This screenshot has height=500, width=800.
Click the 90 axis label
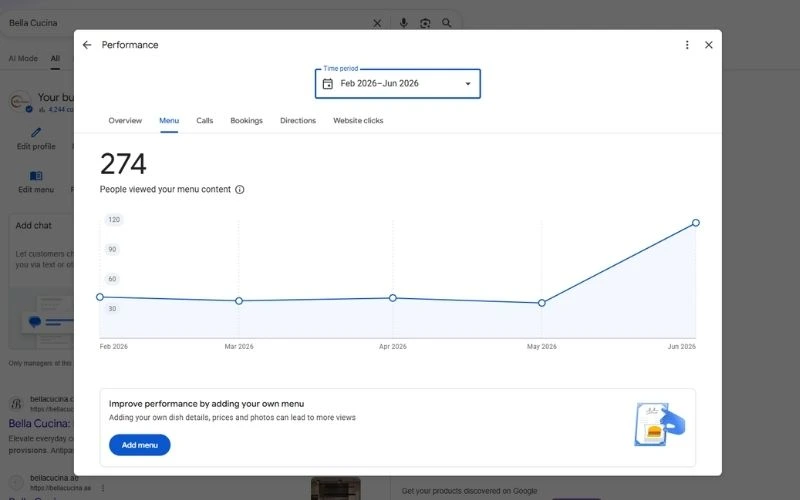pyautogui.click(x=112, y=249)
